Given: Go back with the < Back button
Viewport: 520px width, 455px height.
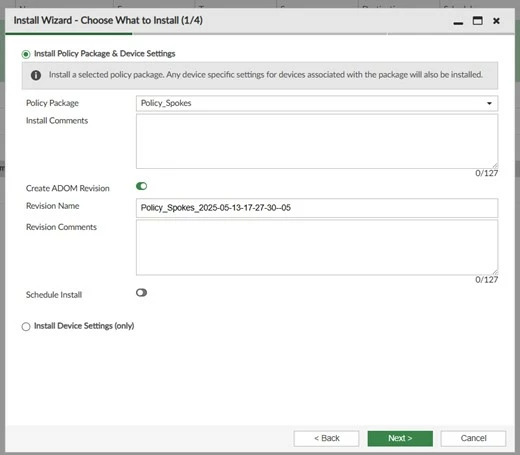Looking at the screenshot, I should [x=326, y=438].
